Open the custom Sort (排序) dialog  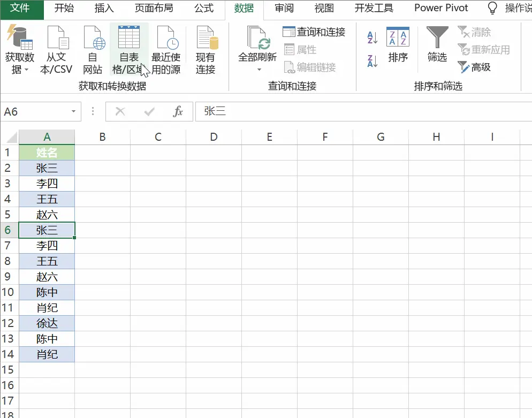(x=398, y=45)
